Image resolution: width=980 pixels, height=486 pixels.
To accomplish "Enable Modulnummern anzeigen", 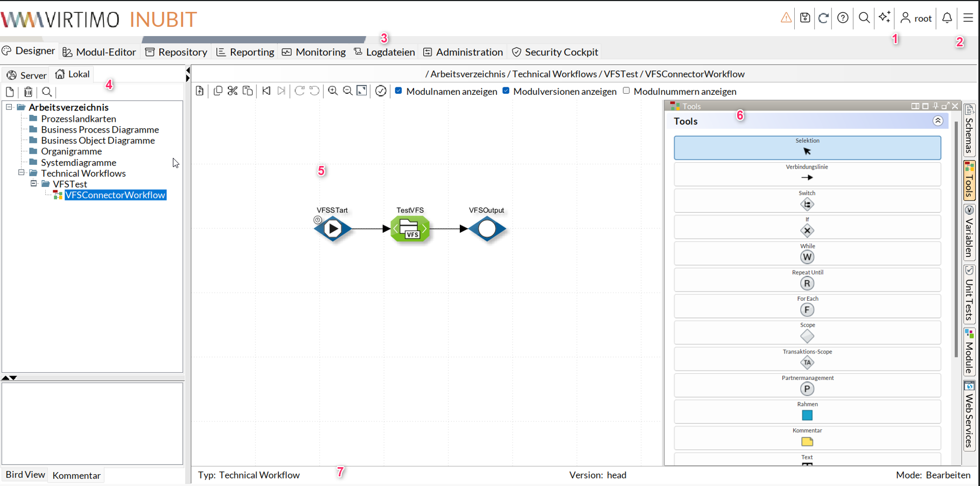I will (626, 91).
